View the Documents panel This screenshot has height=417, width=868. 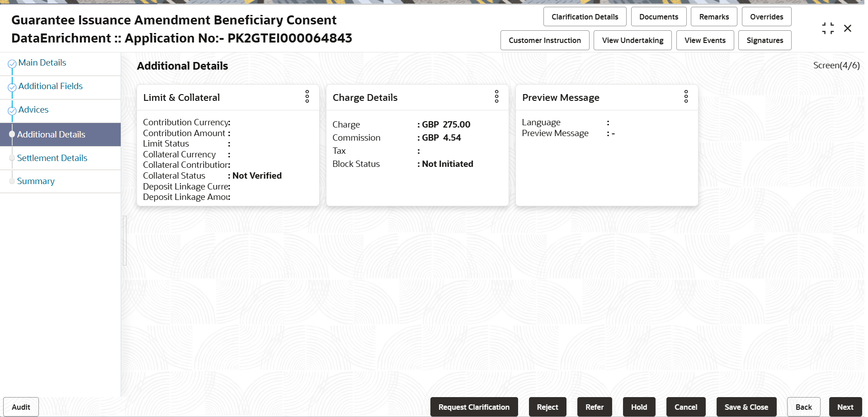click(x=658, y=17)
